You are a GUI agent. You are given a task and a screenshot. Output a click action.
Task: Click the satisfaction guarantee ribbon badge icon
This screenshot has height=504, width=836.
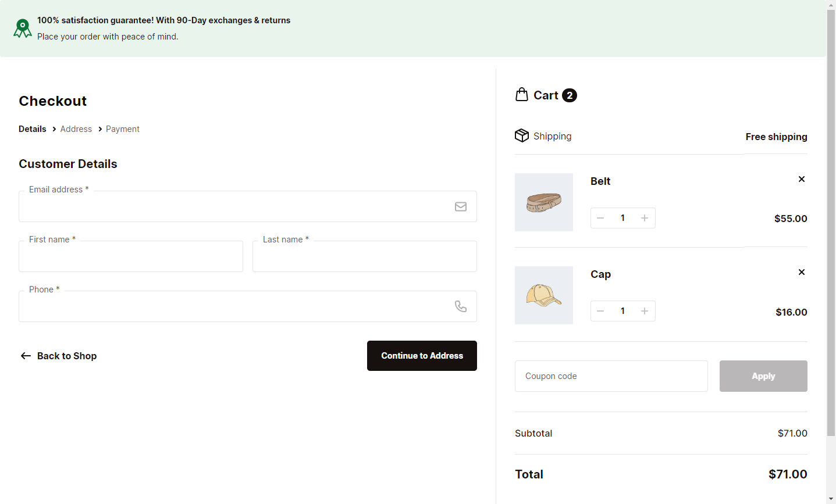22,28
